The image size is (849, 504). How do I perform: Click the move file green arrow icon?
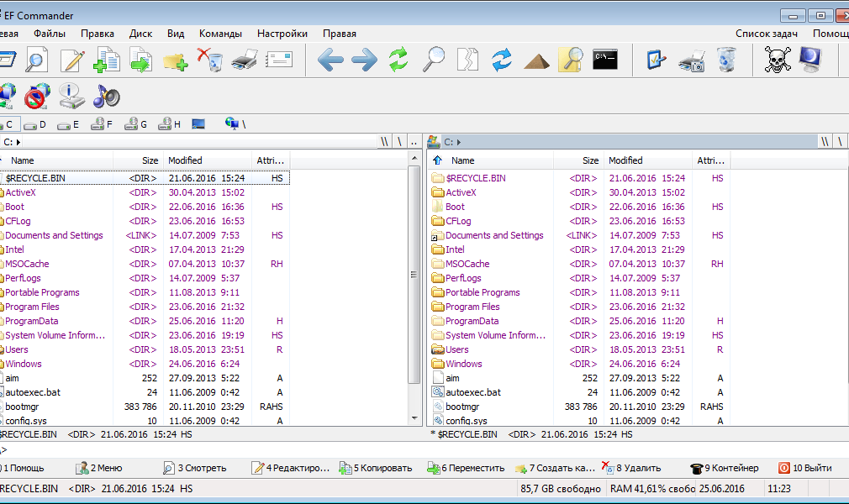(x=140, y=59)
